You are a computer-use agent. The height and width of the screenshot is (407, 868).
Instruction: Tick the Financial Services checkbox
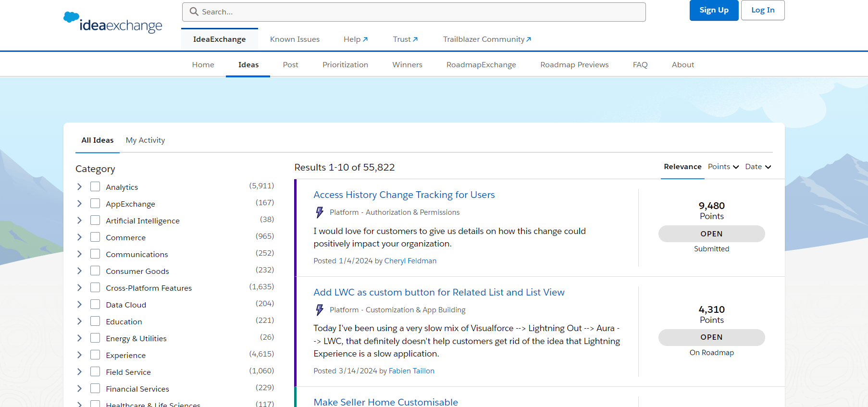tap(95, 388)
